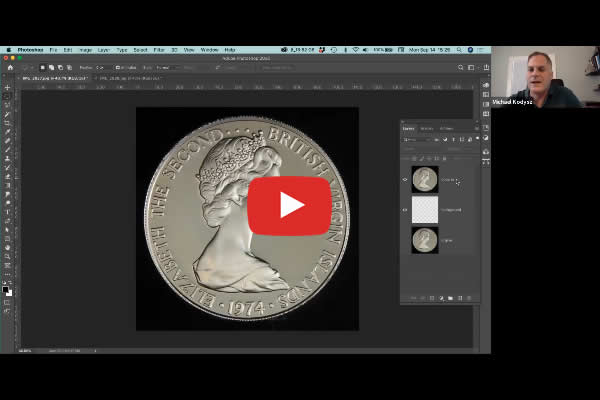The image size is (600, 400).
Task: Toggle lock position icon
Action: tap(429, 158)
